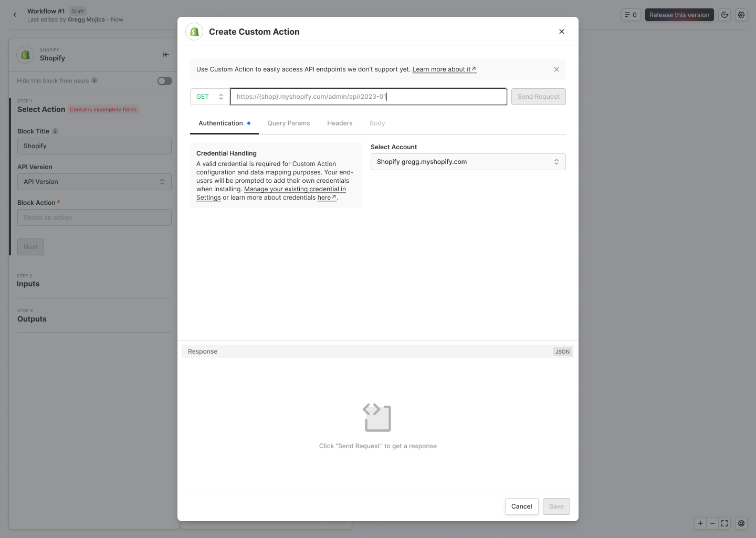The height and width of the screenshot is (538, 756).
Task: Switch to the Query Params tab
Action: [288, 123]
